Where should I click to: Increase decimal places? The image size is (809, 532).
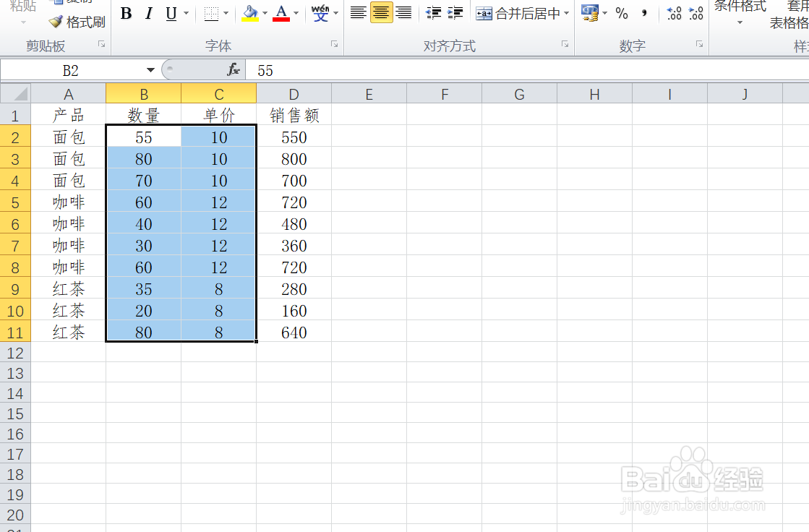coord(674,14)
